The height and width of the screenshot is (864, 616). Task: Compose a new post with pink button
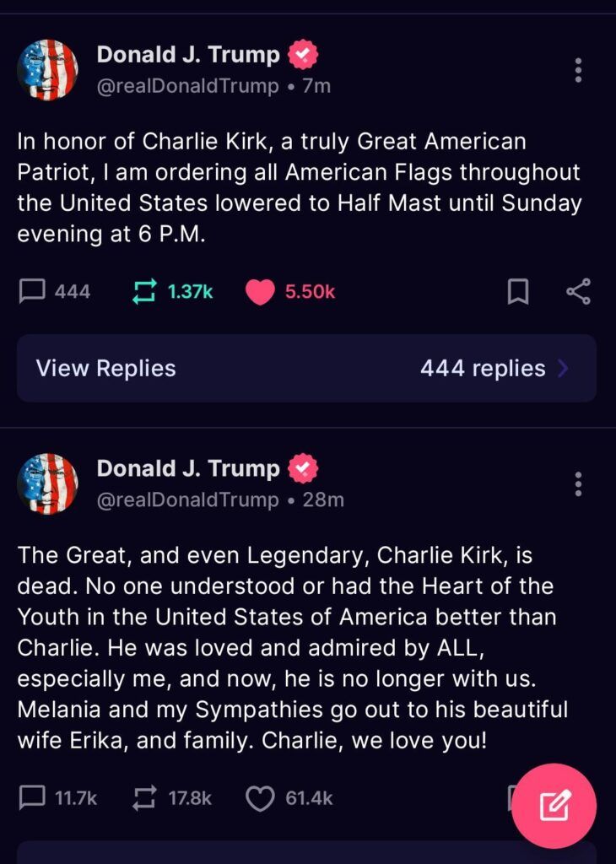pyautogui.click(x=554, y=806)
